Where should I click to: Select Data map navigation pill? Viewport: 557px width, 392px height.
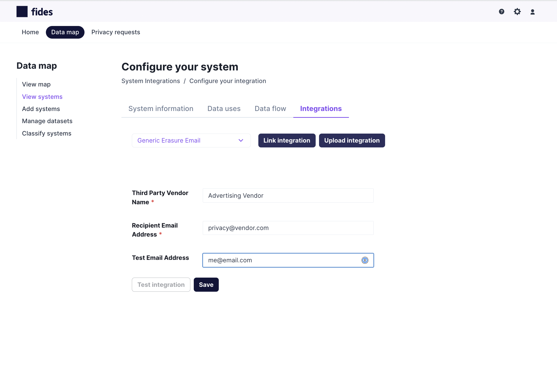pos(65,32)
